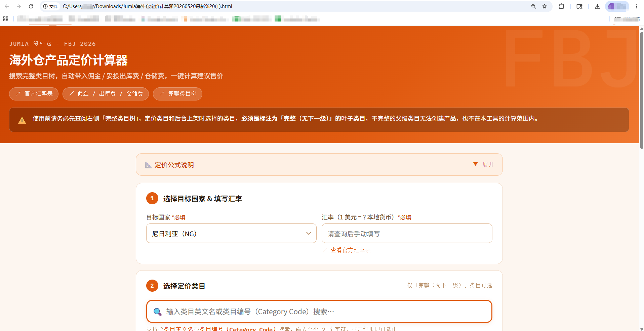Open browser three-dot menu
The height and width of the screenshot is (331, 644).
pyautogui.click(x=637, y=6)
